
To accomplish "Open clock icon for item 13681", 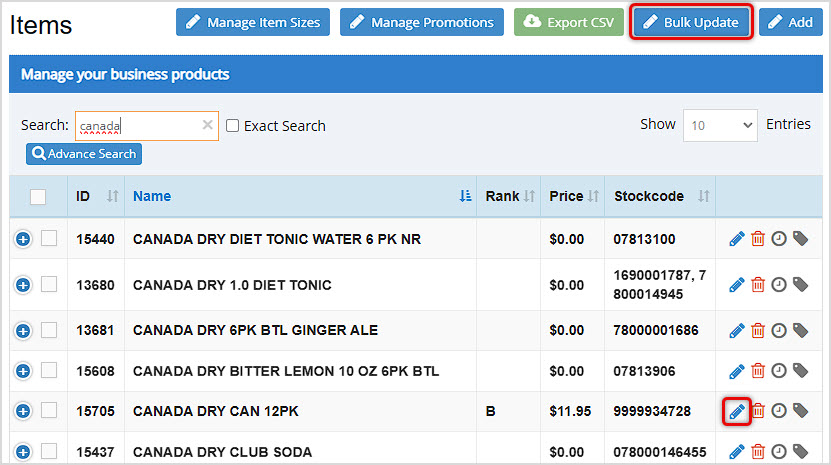I will click(x=779, y=331).
